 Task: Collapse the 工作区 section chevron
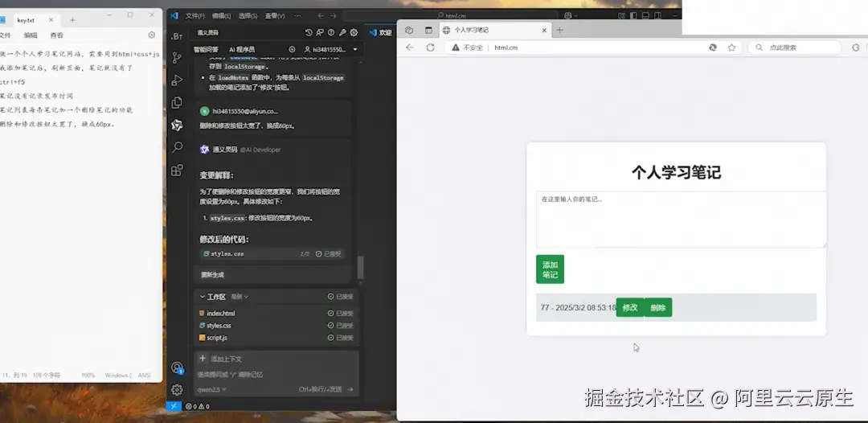point(202,297)
